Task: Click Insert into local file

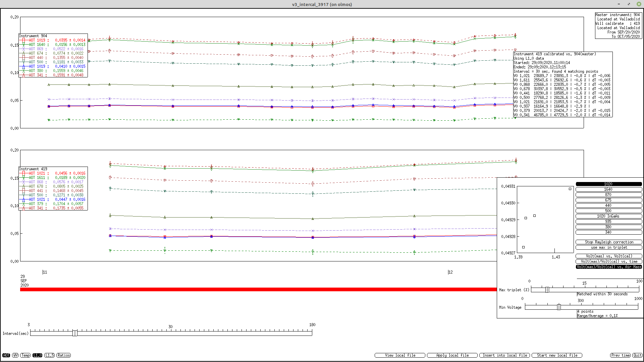Action: click(505, 355)
